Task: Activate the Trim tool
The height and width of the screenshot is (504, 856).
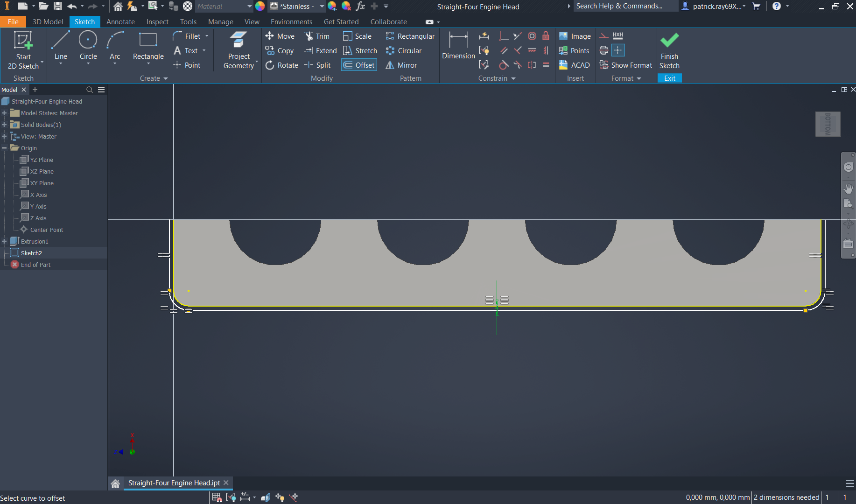Action: point(317,36)
